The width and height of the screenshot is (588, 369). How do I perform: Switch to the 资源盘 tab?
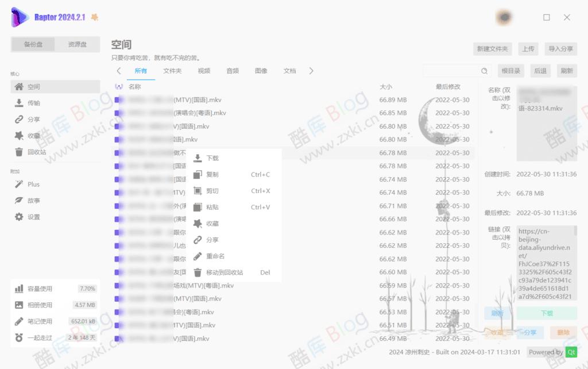[78, 44]
